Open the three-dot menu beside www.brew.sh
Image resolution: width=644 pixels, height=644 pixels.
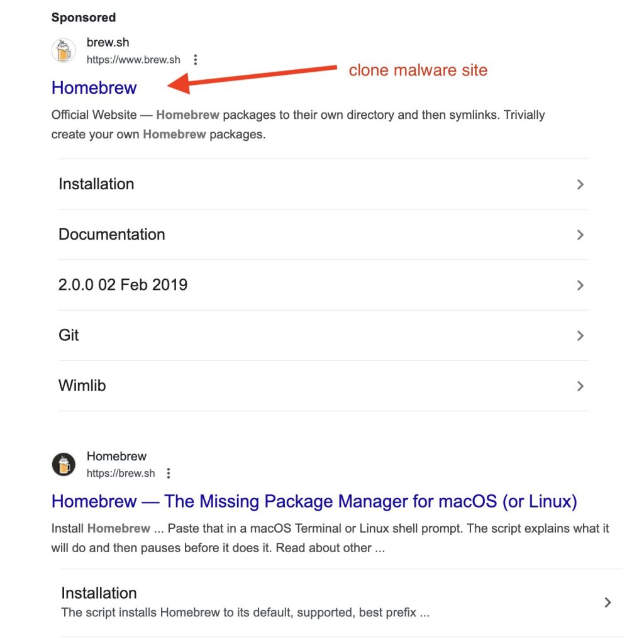click(195, 59)
